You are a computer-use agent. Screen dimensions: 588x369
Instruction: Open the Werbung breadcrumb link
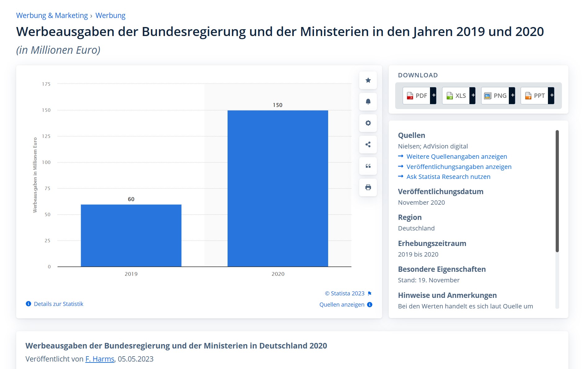110,16
